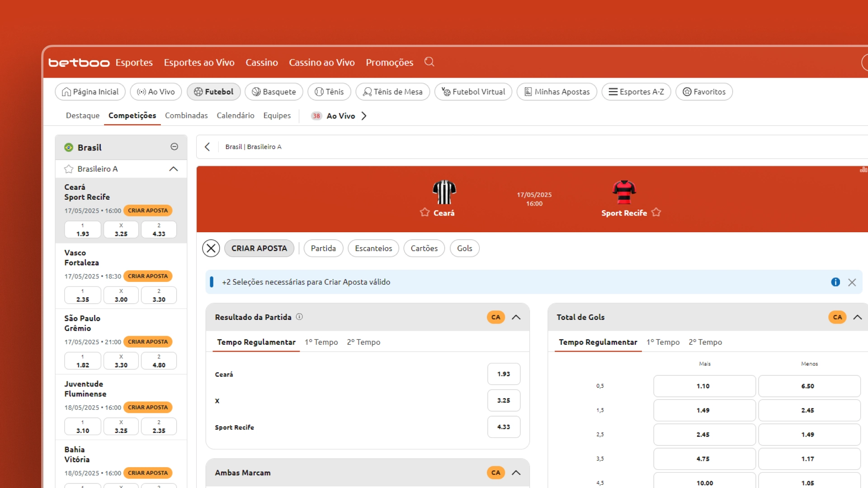This screenshot has height=488, width=868.
Task: Click CA badge on Ambas Marcam
Action: coord(496,473)
